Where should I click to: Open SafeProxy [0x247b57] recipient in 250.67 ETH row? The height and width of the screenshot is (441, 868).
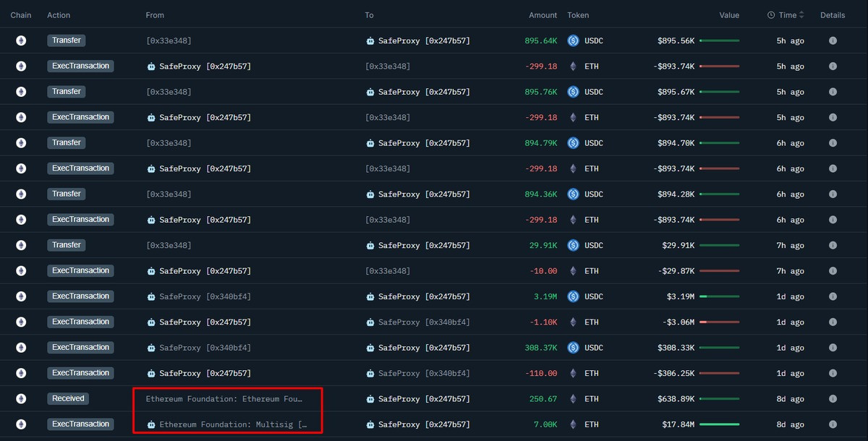click(417, 399)
